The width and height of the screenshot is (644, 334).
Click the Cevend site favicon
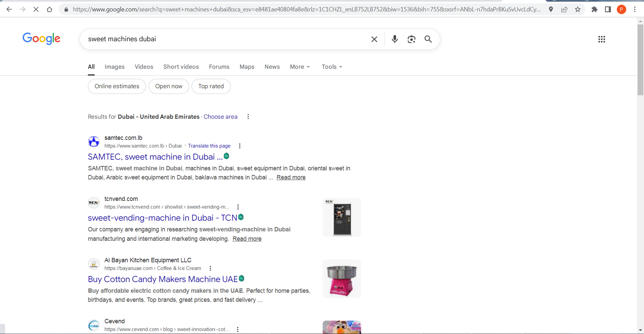[94, 325]
